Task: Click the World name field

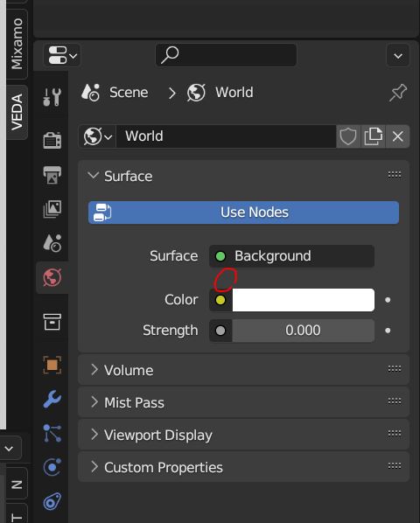Action: pos(226,136)
